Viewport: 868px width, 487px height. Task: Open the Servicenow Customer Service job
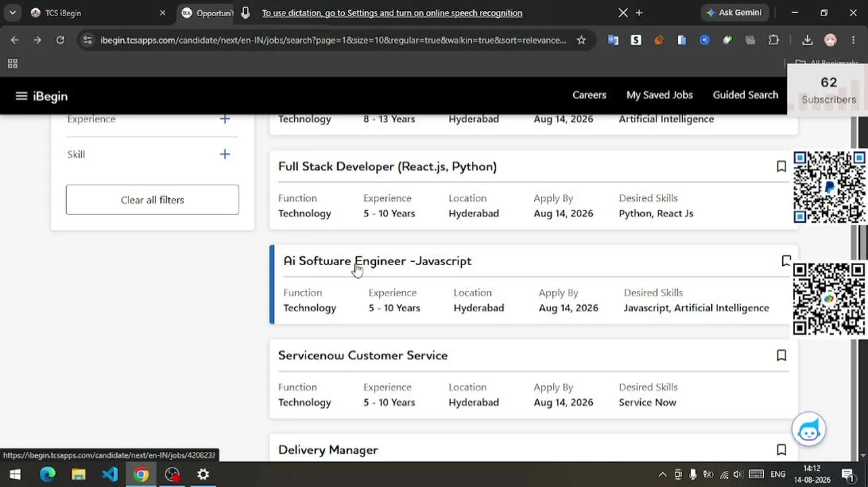[363, 355]
